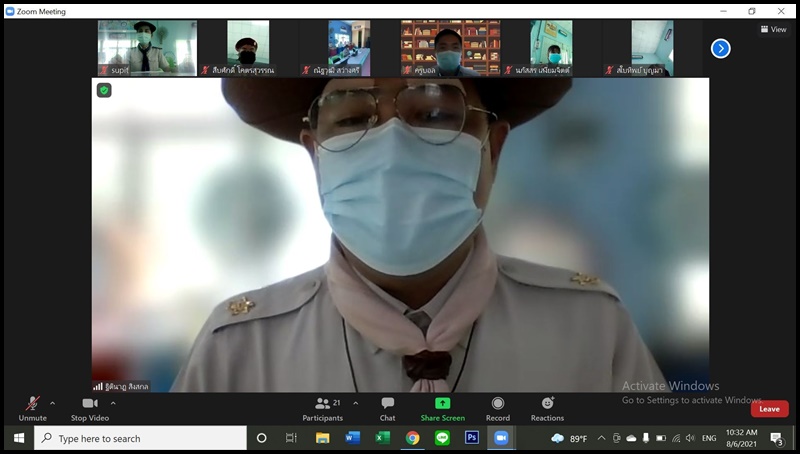The height and width of the screenshot is (454, 800).
Task: Open network Wi-Fi tray icon
Action: (x=676, y=438)
